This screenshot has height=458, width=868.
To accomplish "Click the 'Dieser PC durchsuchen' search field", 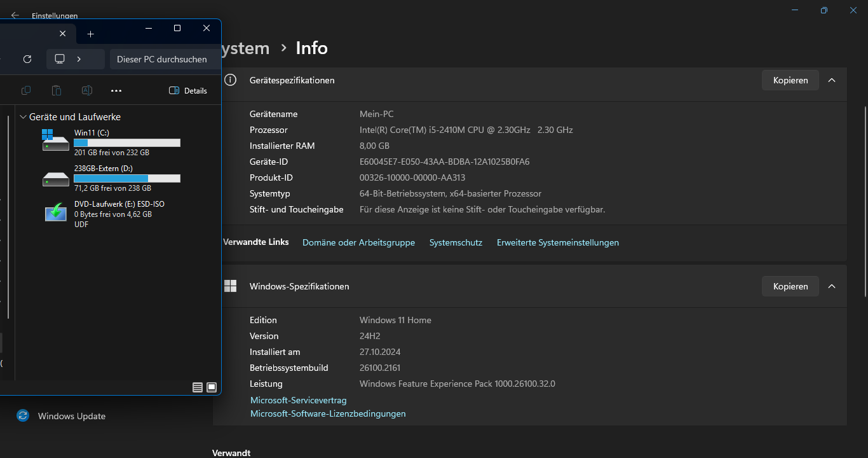I will (165, 59).
